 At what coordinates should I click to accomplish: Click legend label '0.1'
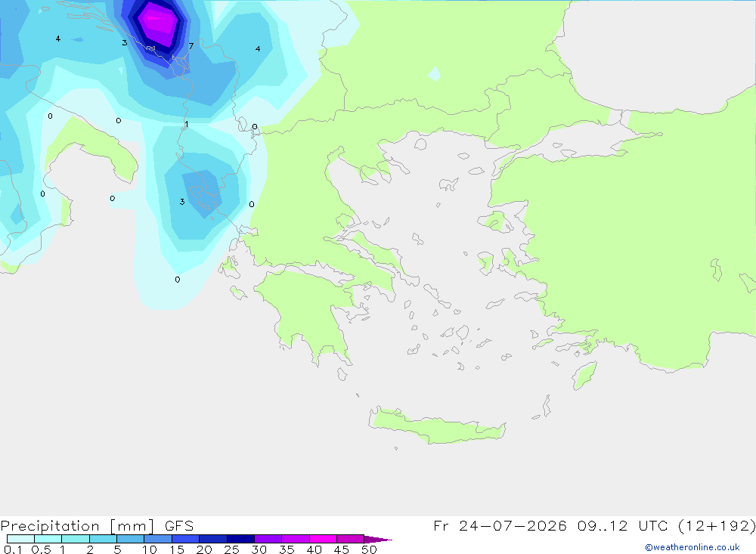[13, 549]
